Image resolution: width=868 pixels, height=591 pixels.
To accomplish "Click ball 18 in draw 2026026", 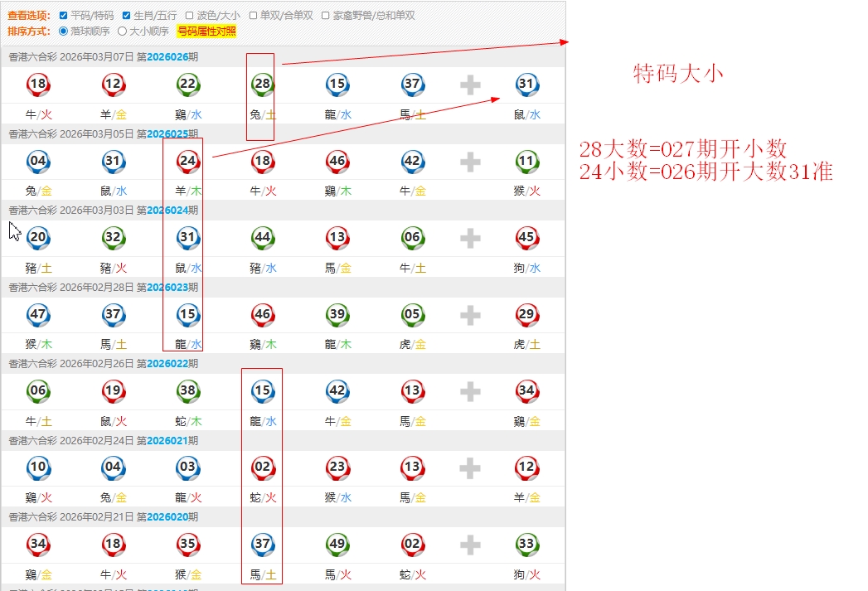I will [38, 84].
